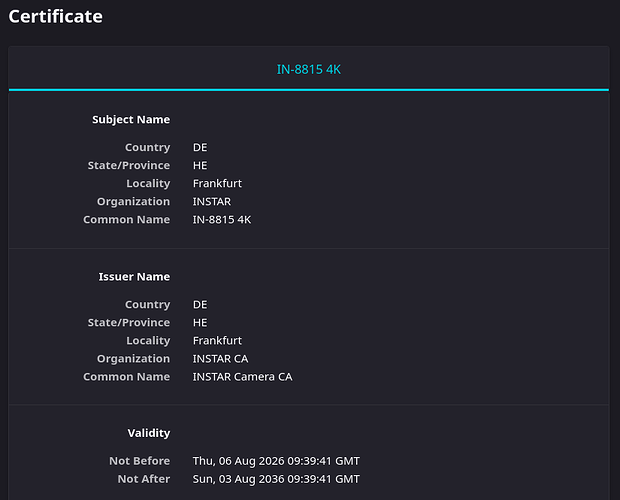The height and width of the screenshot is (500, 620).
Task: Select the INSTAR organization value
Action: point(212,202)
